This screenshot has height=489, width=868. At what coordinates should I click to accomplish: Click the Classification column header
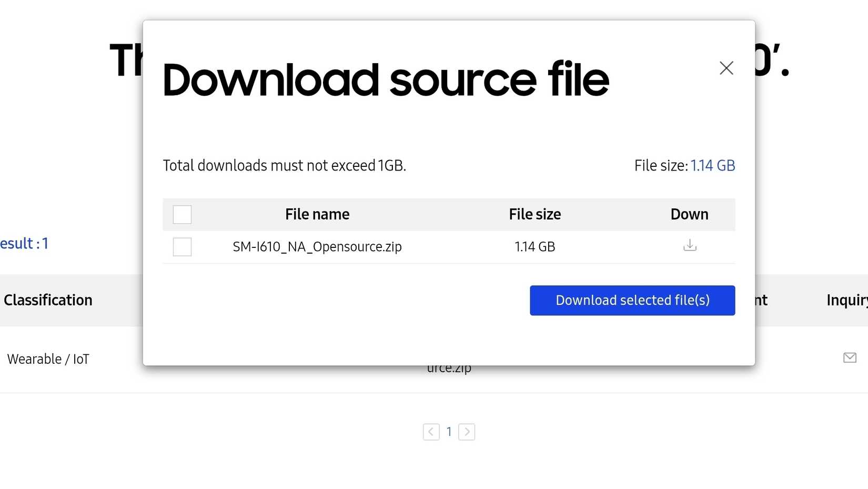click(48, 300)
